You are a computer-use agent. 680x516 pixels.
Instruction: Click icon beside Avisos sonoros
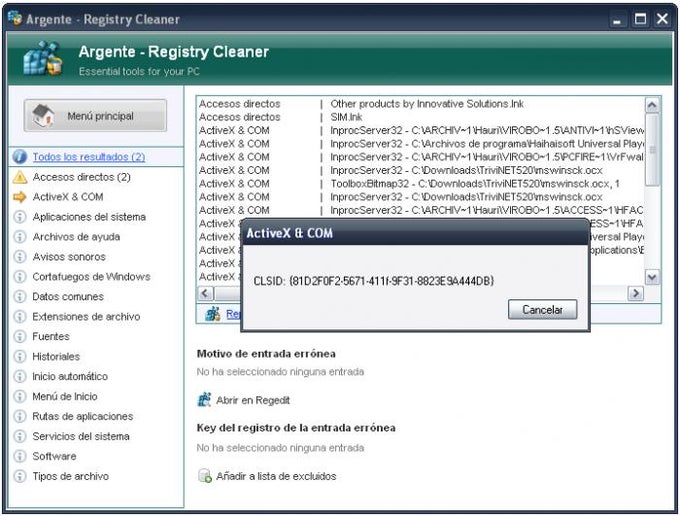[x=20, y=257]
